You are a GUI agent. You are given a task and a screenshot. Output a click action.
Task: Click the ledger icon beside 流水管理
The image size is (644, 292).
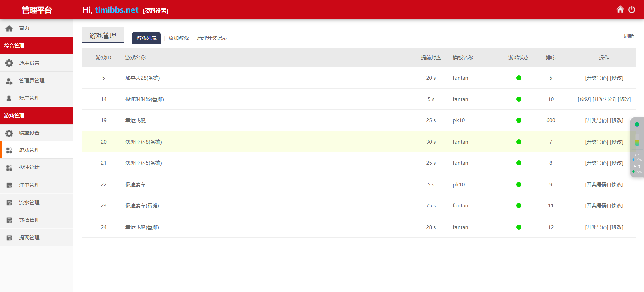(9, 203)
